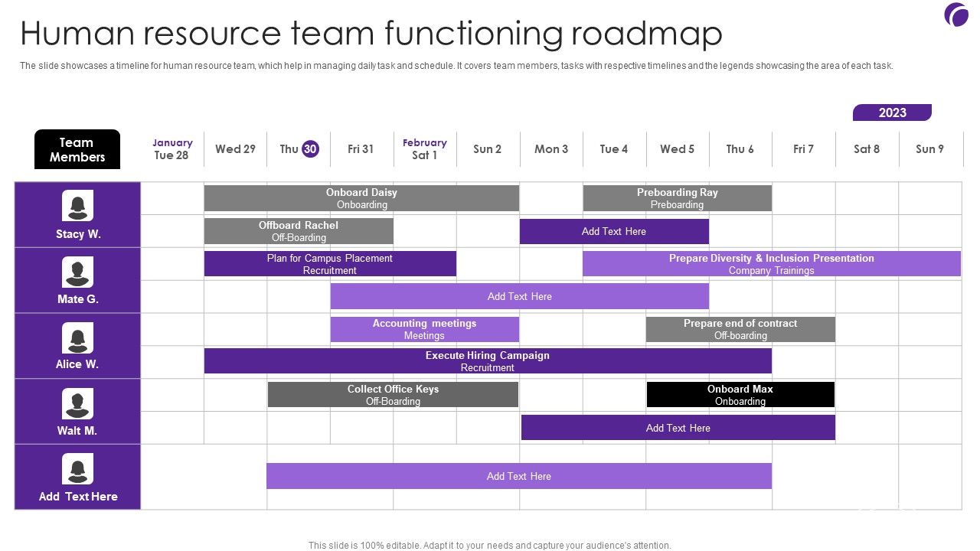This screenshot has width=980, height=551.
Task: Click the January Tue 28 column header
Action: [x=171, y=149]
